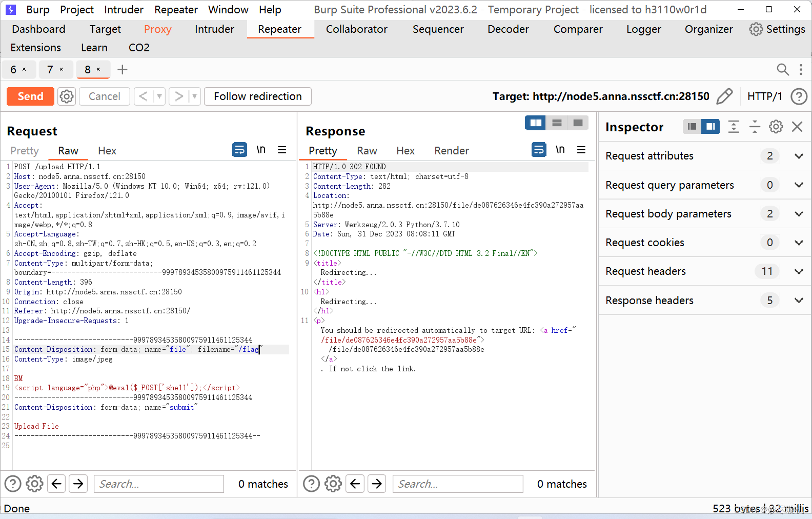
Task: Open Response panel hamburger menu
Action: tap(581, 150)
